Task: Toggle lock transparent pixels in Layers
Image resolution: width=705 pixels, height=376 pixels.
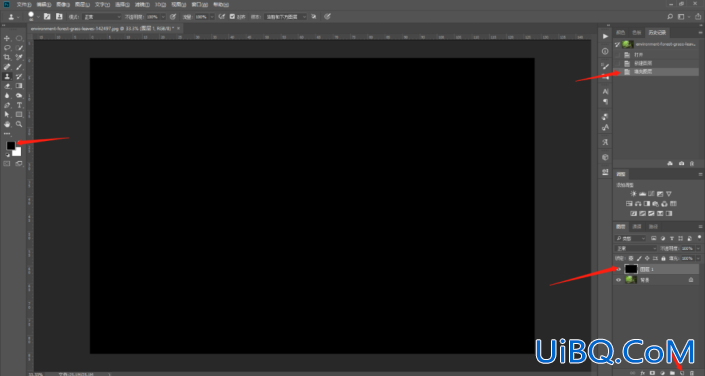Action: tap(631, 259)
